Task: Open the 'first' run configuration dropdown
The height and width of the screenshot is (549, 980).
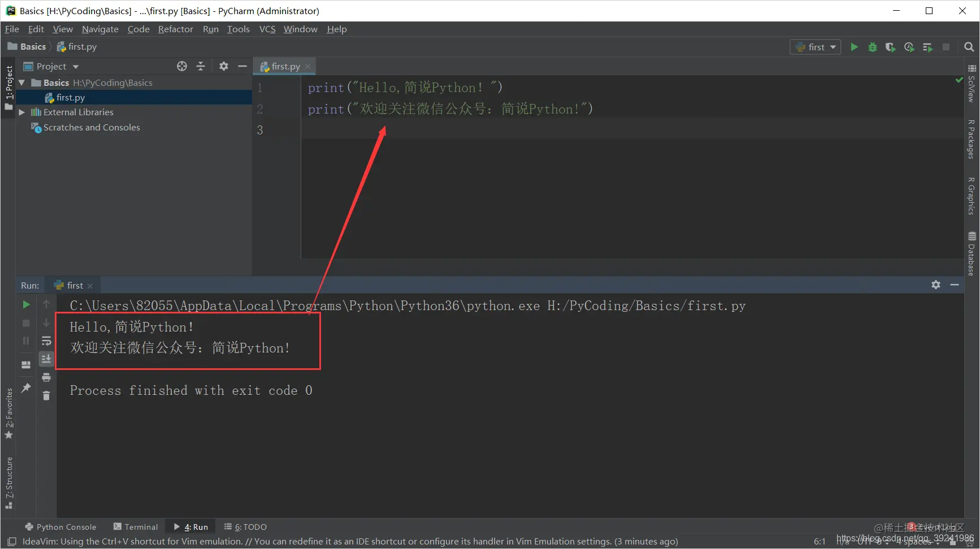Action: tap(816, 47)
